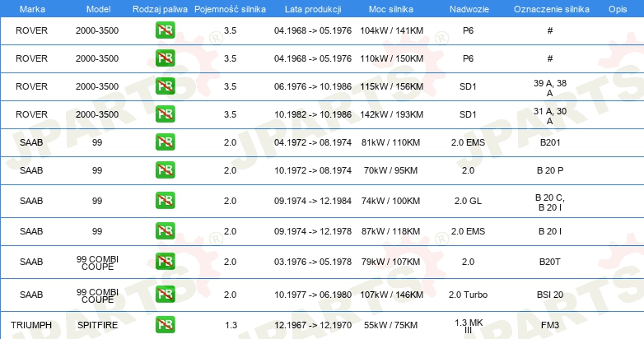Viewport: 644px width, 339px height.
Task: Select the 03.1976 -> 05.1978 date cell
Action: [x=313, y=262]
